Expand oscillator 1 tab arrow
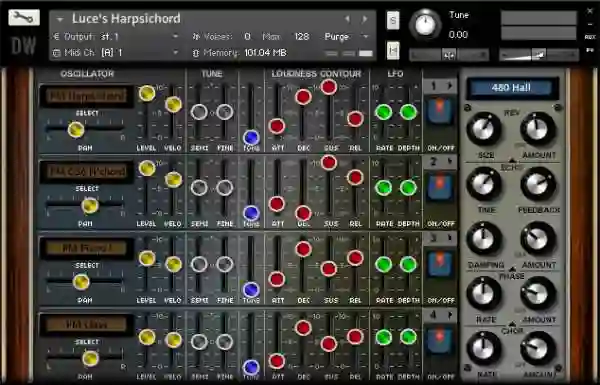The width and height of the screenshot is (600, 385). tap(450, 86)
